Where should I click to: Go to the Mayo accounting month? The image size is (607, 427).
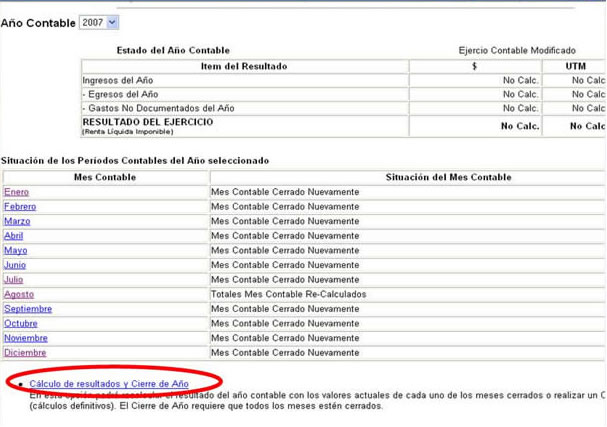tap(15, 251)
